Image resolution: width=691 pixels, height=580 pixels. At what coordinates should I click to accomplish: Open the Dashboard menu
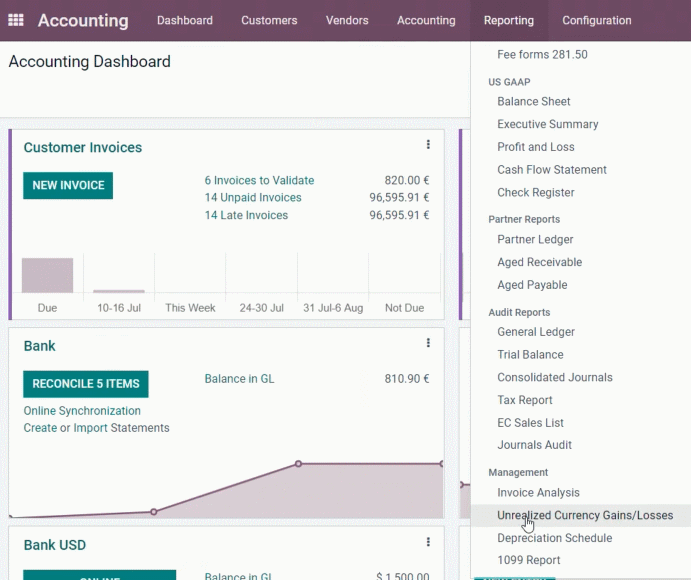pyautogui.click(x=185, y=20)
